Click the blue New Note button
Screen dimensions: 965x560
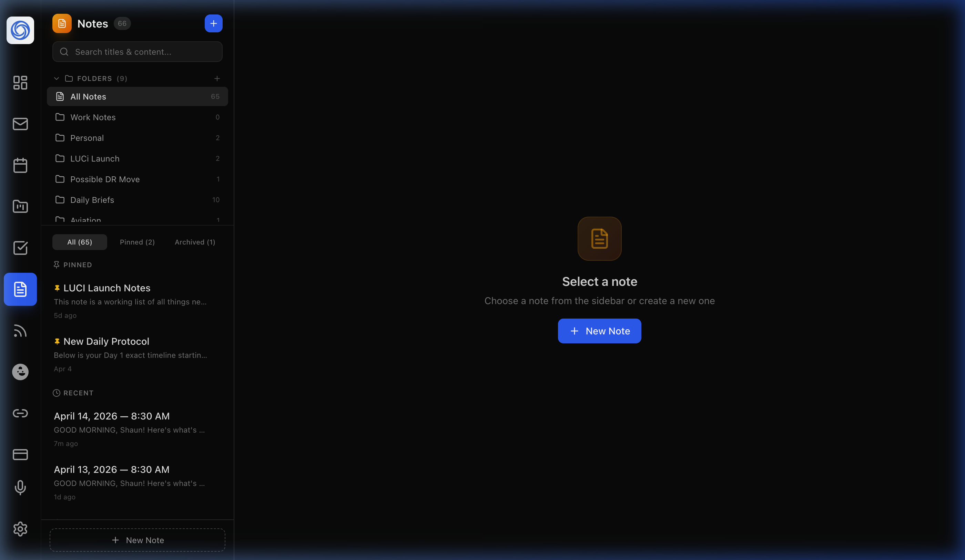click(599, 331)
